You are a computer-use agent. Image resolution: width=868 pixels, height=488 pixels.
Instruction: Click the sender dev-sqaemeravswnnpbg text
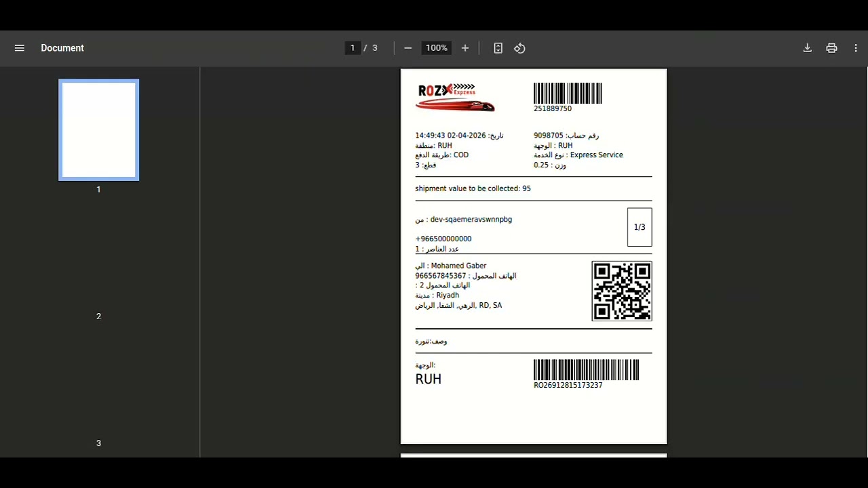click(x=471, y=220)
